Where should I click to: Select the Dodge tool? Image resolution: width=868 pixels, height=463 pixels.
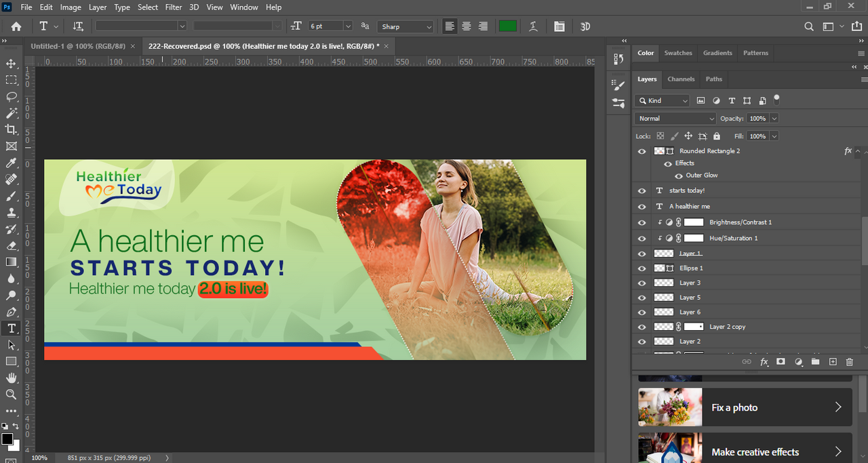[x=12, y=296]
